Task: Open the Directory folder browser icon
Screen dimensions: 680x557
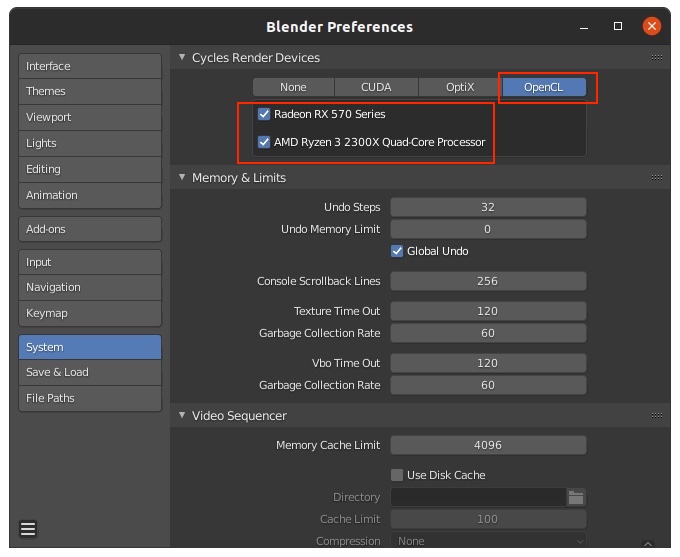Action: tap(576, 497)
